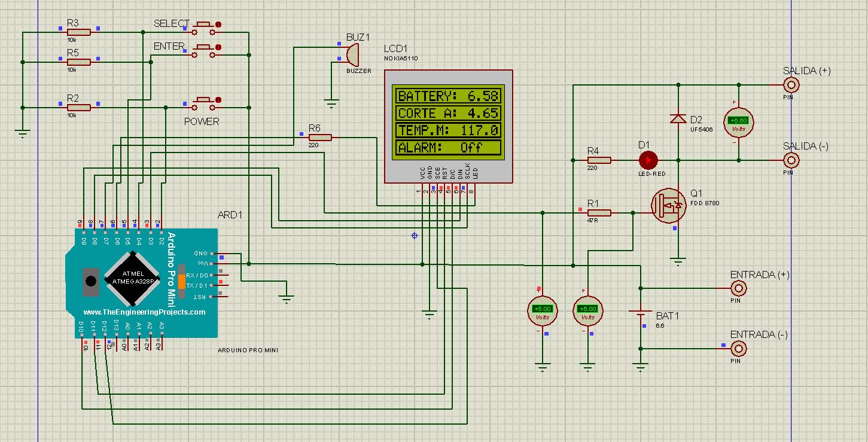Select the voltmeter reading +6.60 volts

point(739,122)
